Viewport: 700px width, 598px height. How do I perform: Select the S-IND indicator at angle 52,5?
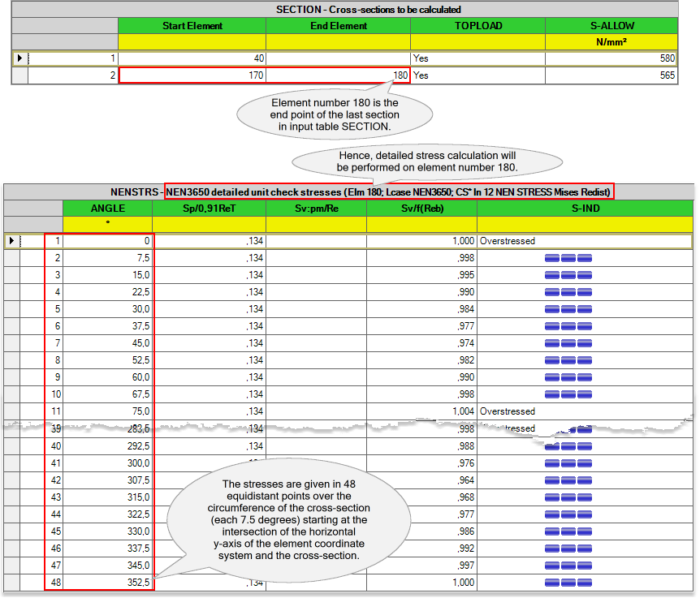[x=568, y=360]
